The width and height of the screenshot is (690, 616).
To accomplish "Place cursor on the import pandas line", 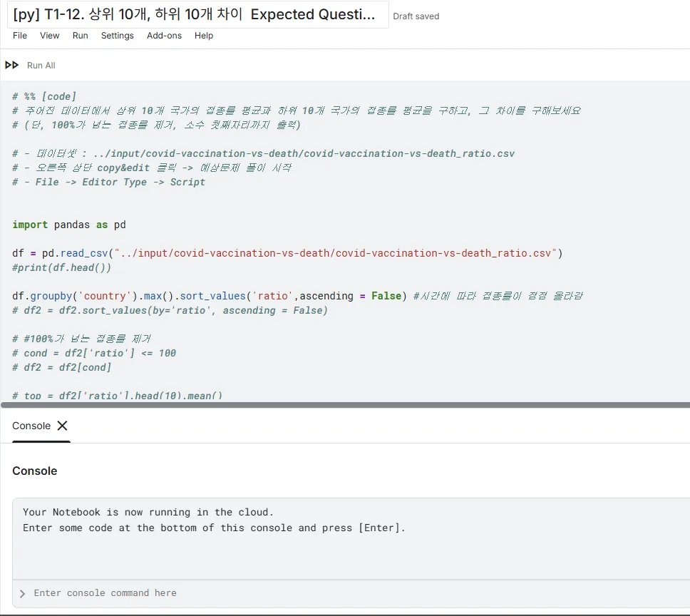I will pyautogui.click(x=71, y=225).
